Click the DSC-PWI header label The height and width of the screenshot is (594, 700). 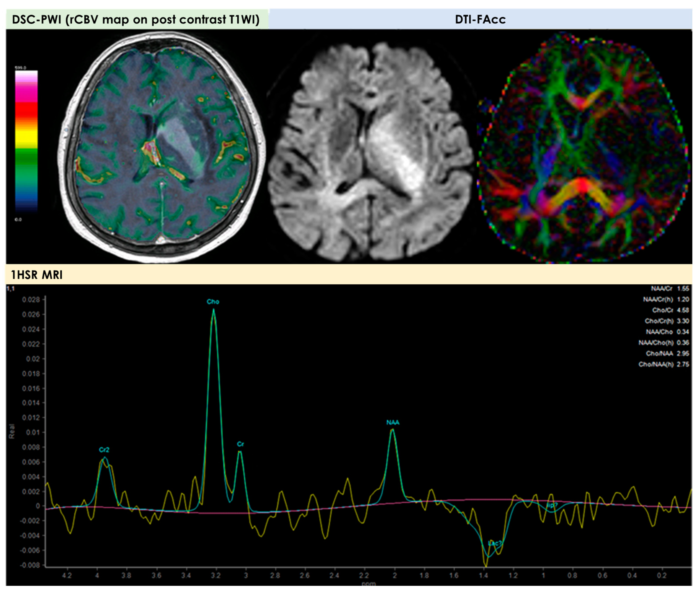[136, 20]
